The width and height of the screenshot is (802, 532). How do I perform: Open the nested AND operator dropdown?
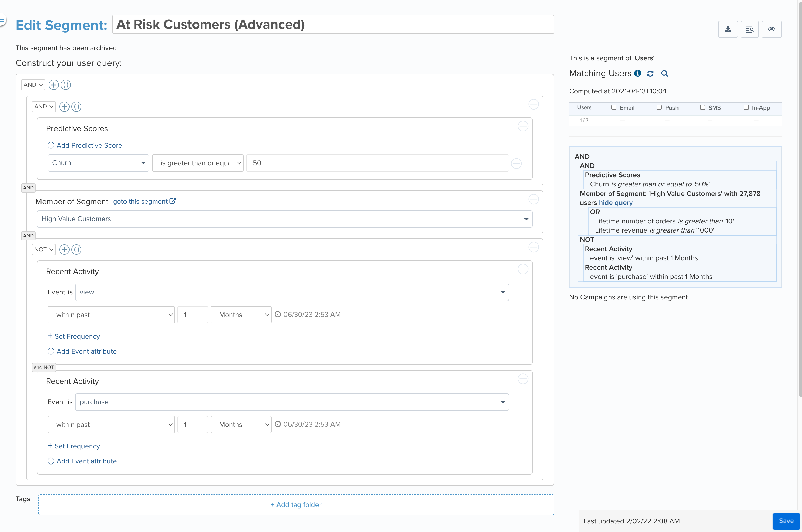43,107
